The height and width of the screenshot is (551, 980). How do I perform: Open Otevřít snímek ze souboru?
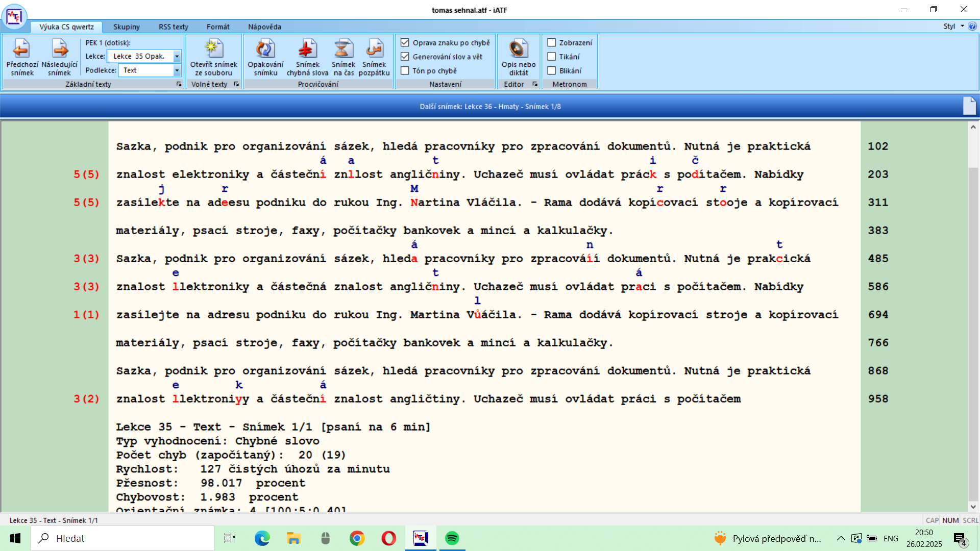tap(213, 49)
